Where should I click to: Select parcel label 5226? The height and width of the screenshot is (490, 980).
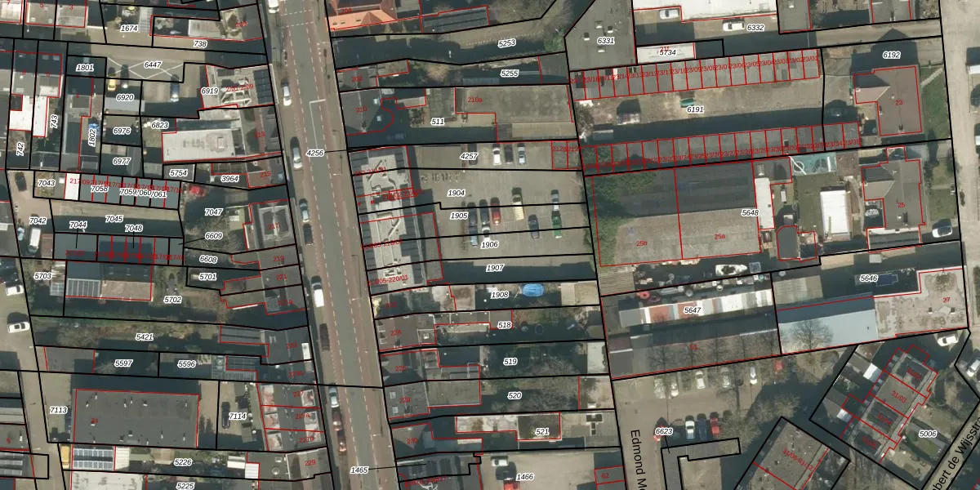[183, 462]
